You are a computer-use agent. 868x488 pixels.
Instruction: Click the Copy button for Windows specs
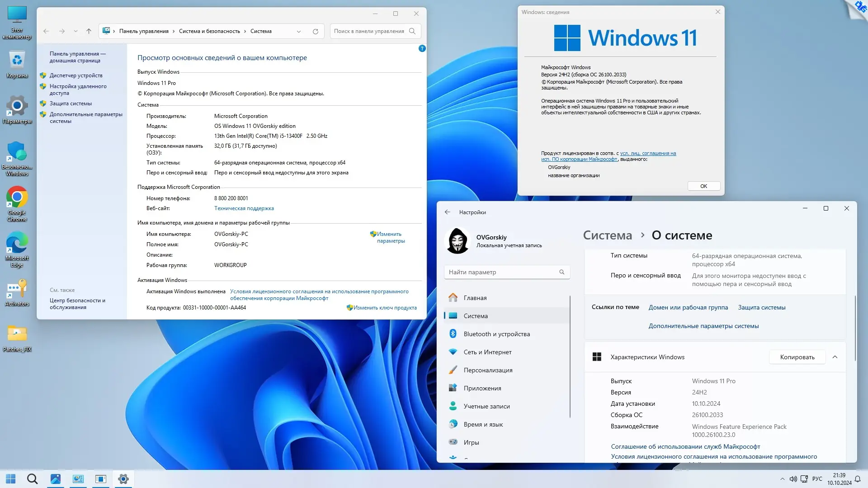(797, 357)
